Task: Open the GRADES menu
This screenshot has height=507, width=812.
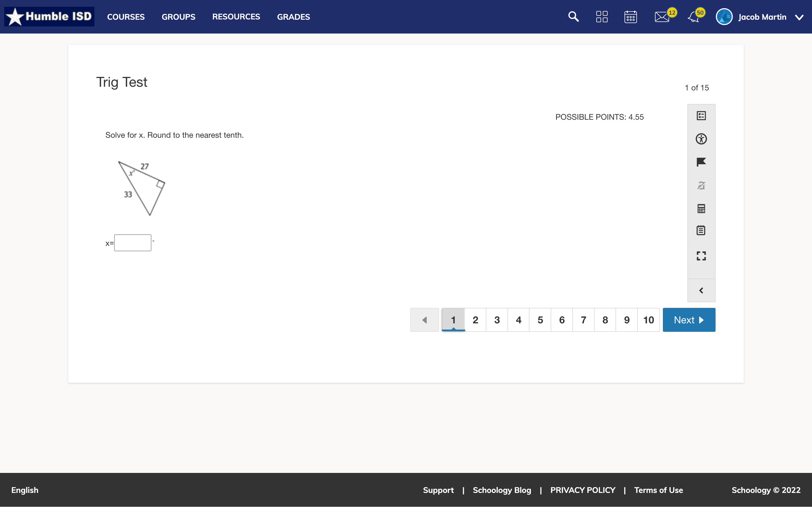Action: [293, 17]
